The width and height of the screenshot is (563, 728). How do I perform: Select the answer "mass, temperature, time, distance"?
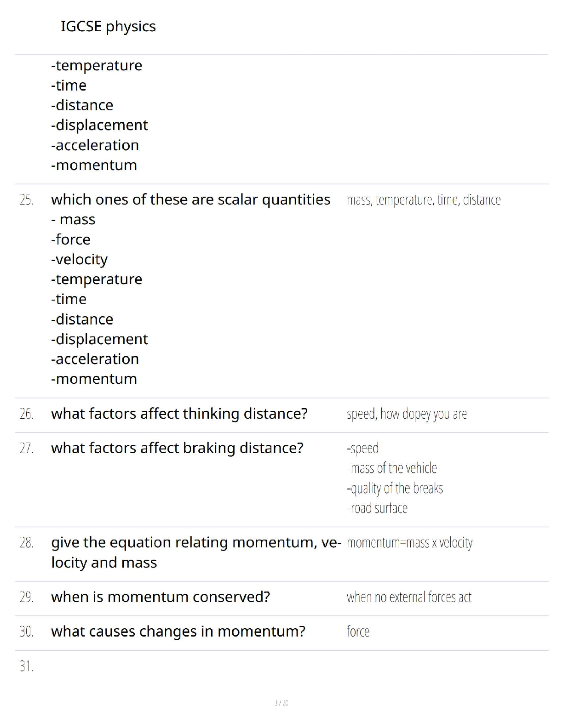[424, 200]
